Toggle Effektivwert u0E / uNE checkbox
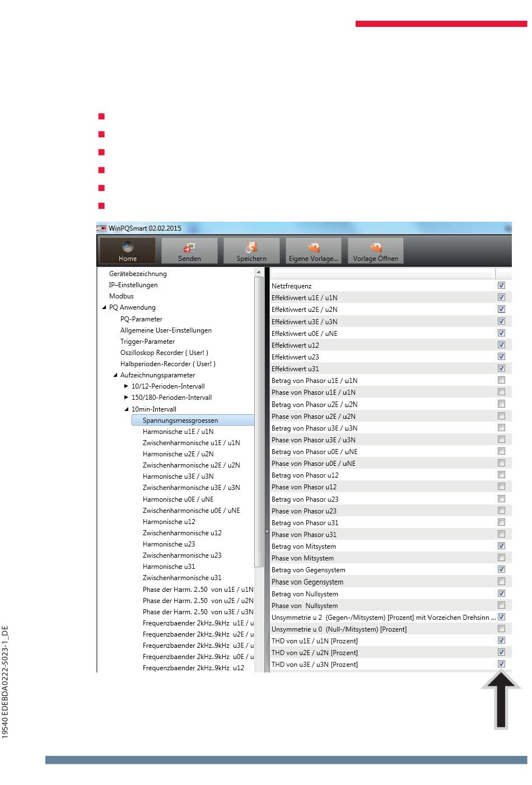532x785 pixels. (501, 333)
